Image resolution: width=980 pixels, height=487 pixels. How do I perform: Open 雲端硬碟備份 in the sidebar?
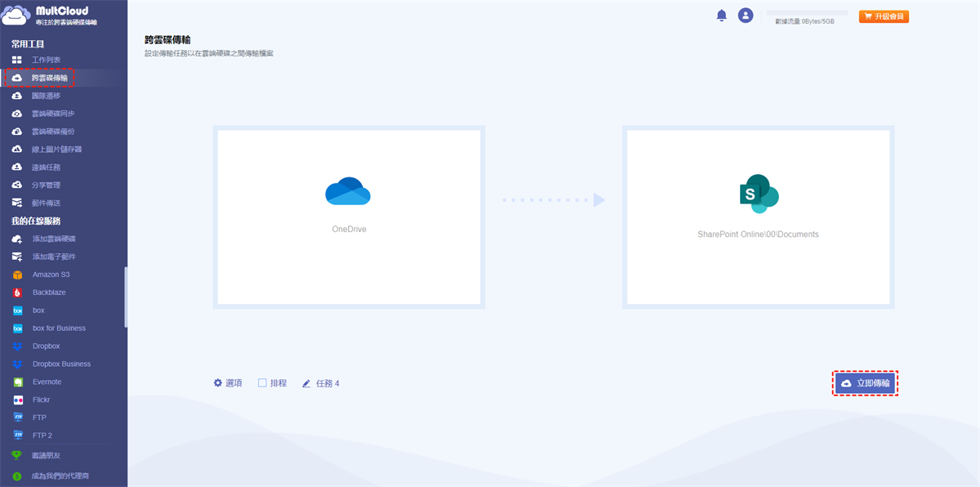(x=53, y=132)
